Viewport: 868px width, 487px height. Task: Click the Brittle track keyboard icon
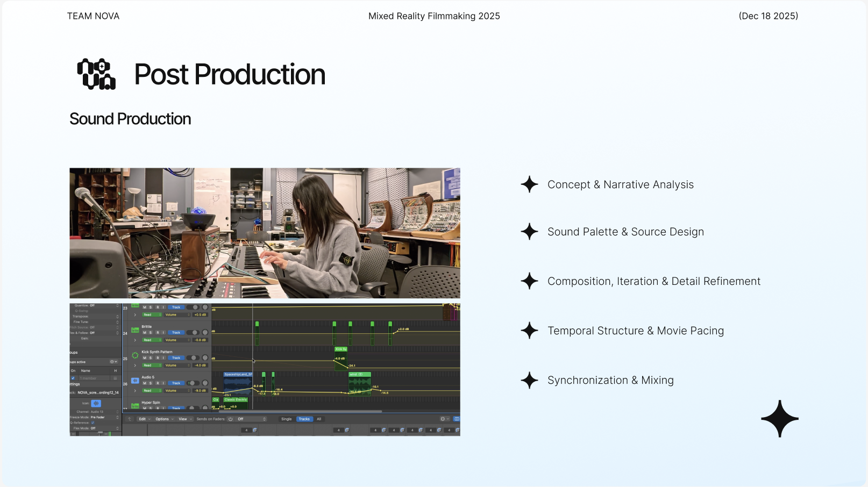pyautogui.click(x=135, y=330)
